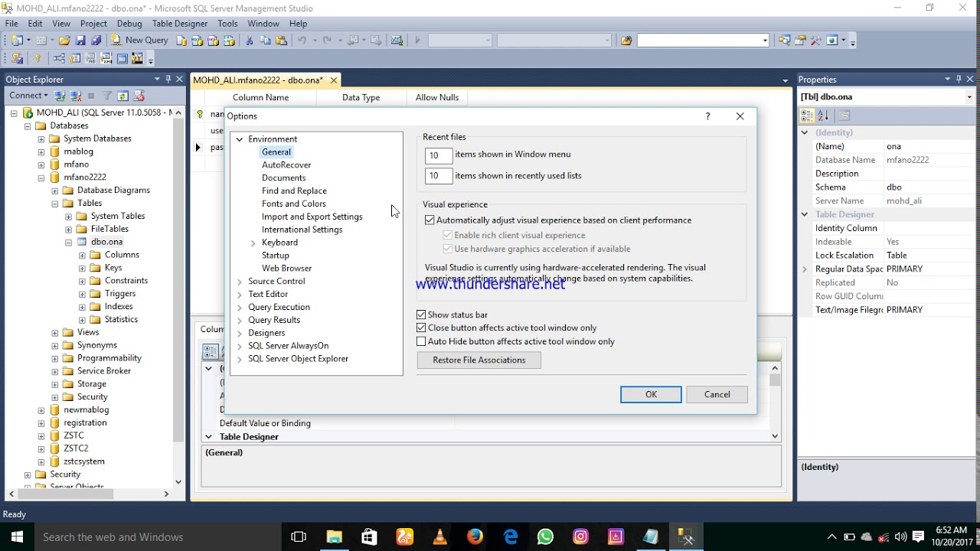Expand the Source Control options node
Screen dimensions: 980x551
[x=240, y=282]
